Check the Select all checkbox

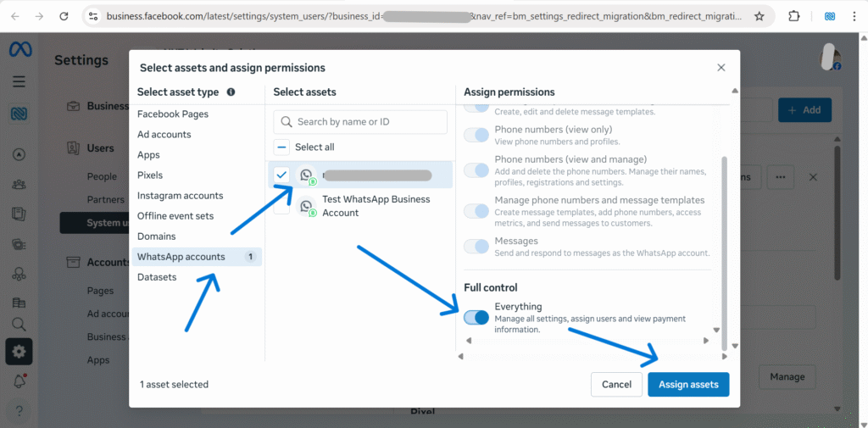click(x=282, y=147)
